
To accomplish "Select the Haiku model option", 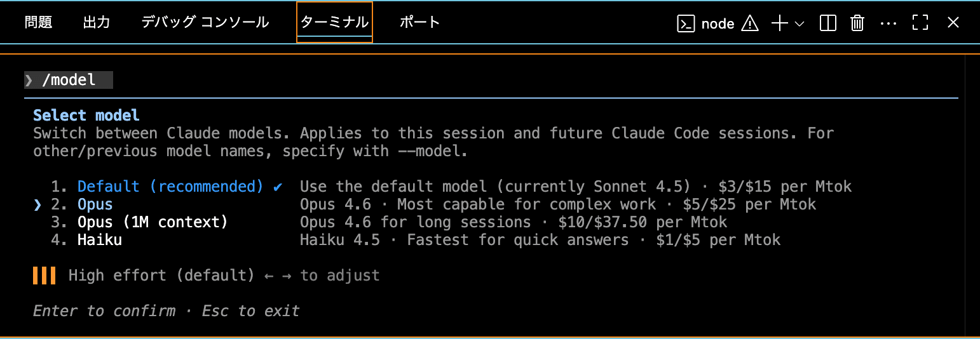I will 100,240.
